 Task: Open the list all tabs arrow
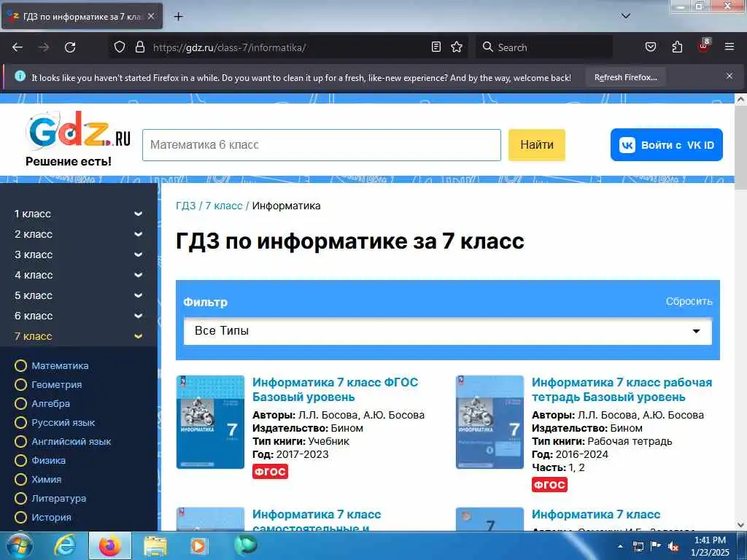626,16
